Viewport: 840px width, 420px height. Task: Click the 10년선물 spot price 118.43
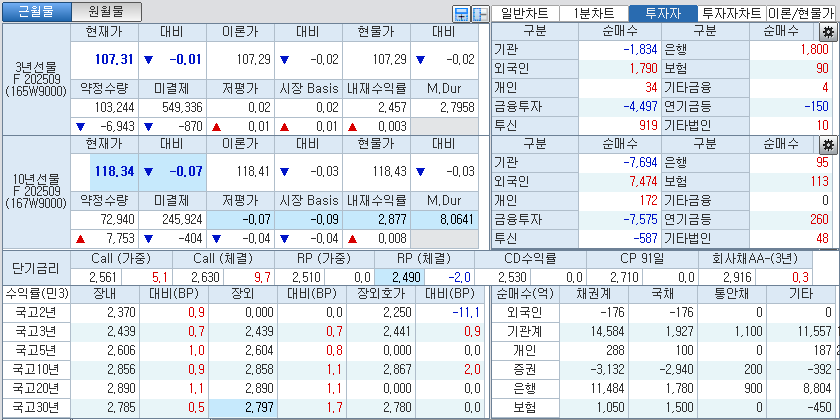(377, 171)
